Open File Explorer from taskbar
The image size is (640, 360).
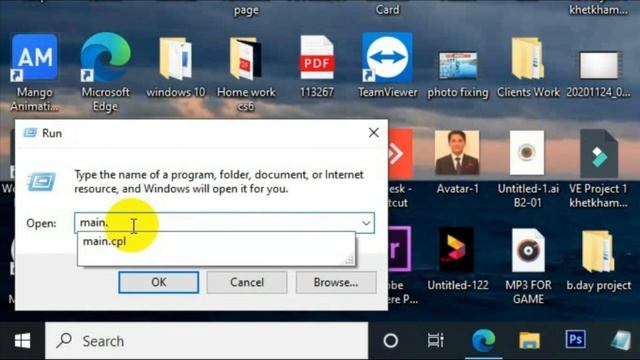coord(529,340)
